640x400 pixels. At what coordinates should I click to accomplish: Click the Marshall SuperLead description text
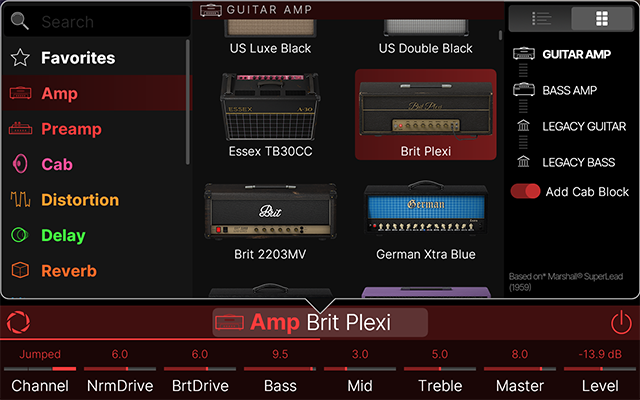566,282
